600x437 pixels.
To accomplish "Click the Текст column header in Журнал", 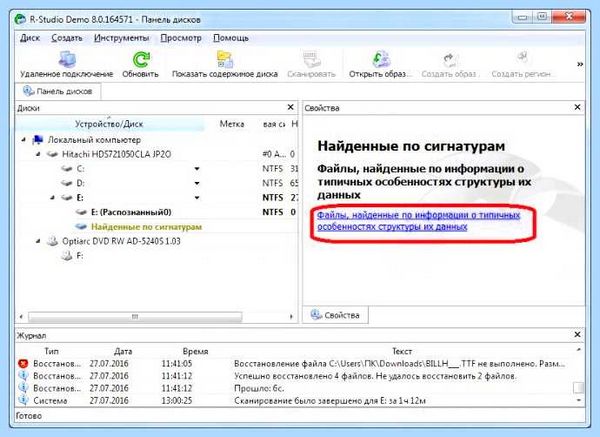I will [x=402, y=351].
